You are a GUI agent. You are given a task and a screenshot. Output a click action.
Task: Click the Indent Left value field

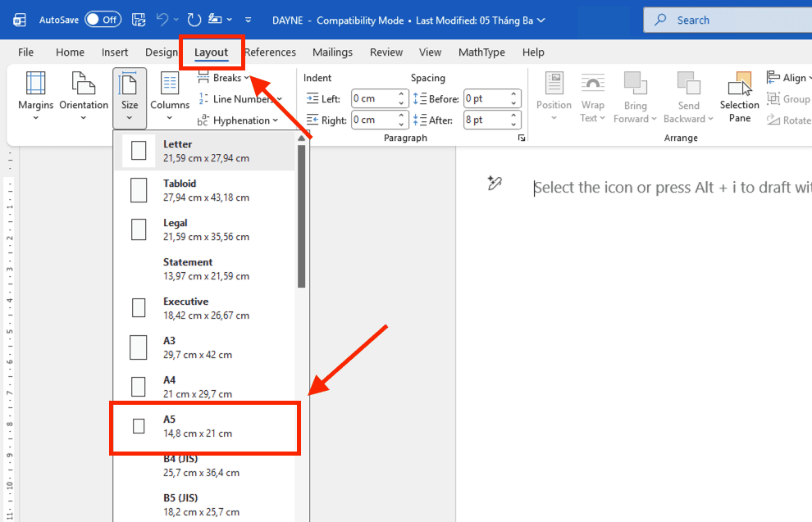[374, 98]
